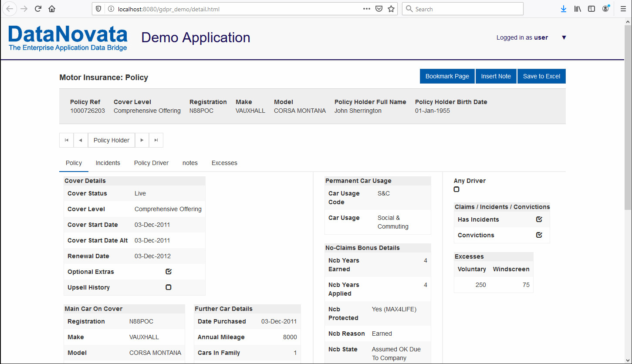This screenshot has height=364, width=632.
Task: Check the Any Driver checkbox
Action: tap(456, 189)
